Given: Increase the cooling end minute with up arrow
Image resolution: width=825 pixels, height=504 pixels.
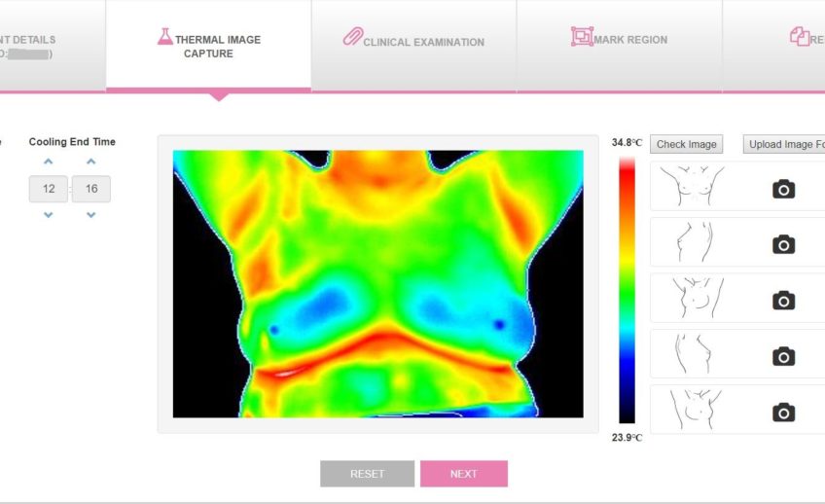Looking at the screenshot, I should coord(91,162).
